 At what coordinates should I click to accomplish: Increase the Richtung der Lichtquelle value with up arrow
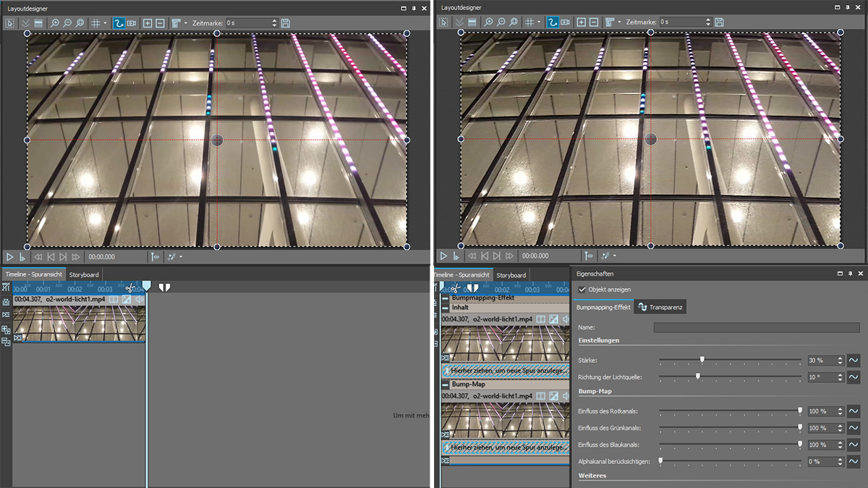(839, 374)
